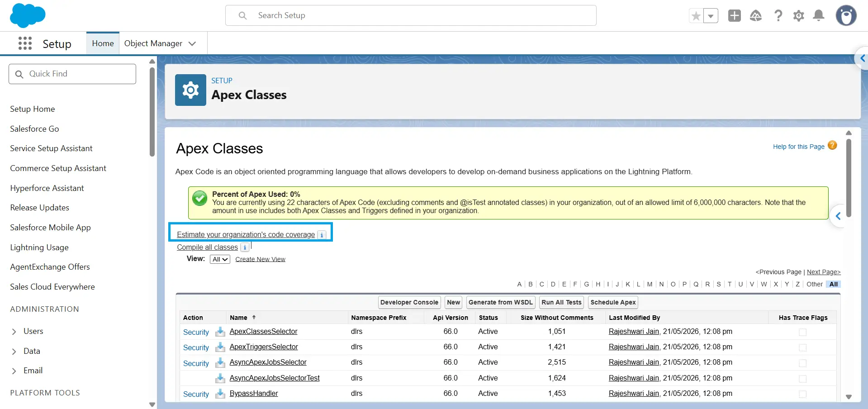Open the help question mark icon
The image size is (868, 409).
coord(778,16)
